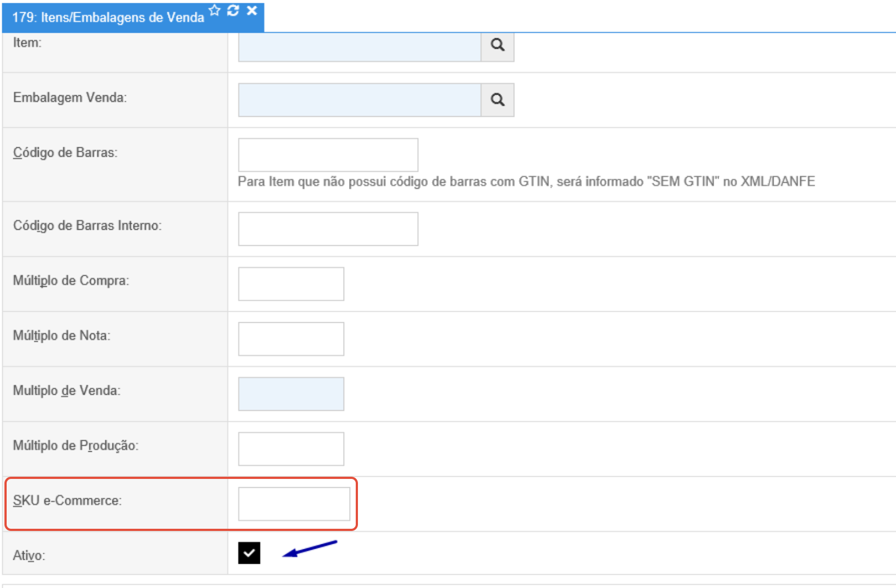Click the Múltiplo de Nota input box
The width and height of the screenshot is (896, 588).
(x=291, y=339)
